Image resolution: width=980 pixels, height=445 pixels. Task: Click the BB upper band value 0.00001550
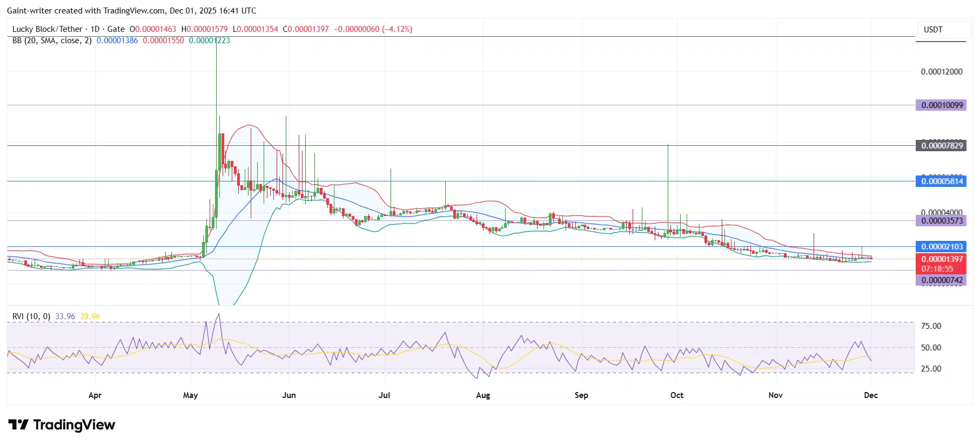(163, 41)
